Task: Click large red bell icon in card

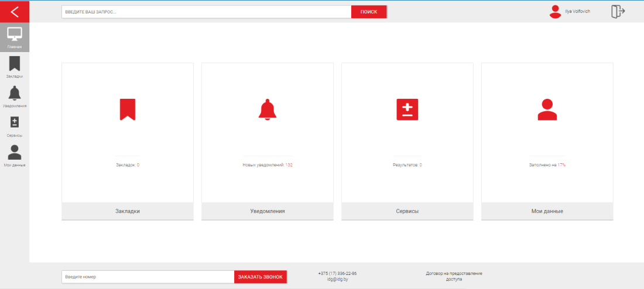Action: [268, 109]
